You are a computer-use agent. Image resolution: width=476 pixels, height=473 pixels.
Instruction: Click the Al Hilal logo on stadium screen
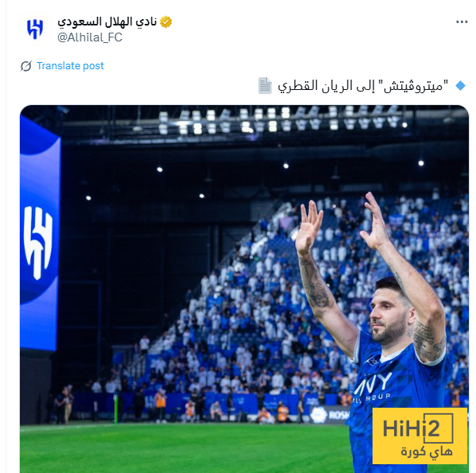click(38, 243)
